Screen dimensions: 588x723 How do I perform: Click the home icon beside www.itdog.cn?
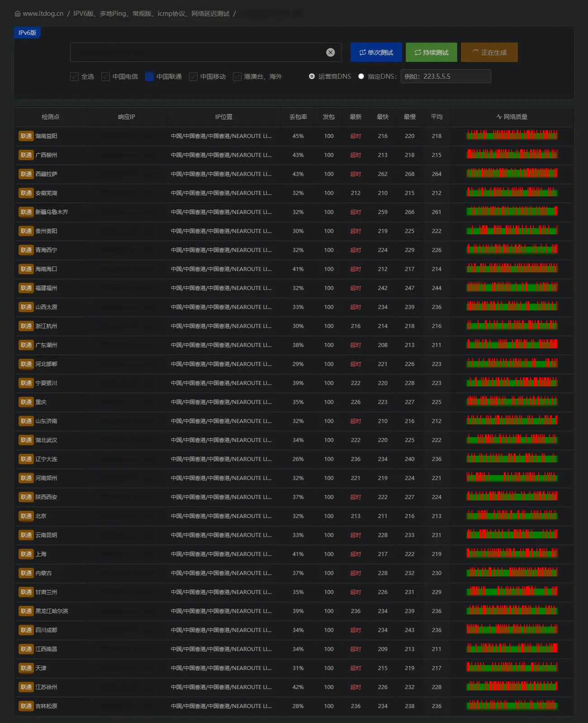click(18, 14)
